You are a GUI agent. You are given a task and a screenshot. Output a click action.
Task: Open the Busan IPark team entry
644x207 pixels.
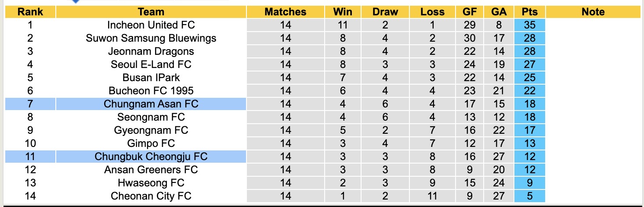tap(151, 78)
